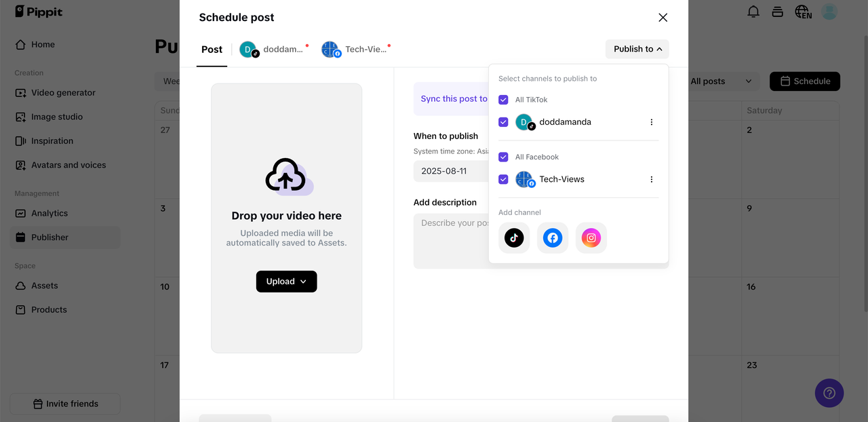Add an Instagram channel
The height and width of the screenshot is (422, 868).
(x=591, y=238)
